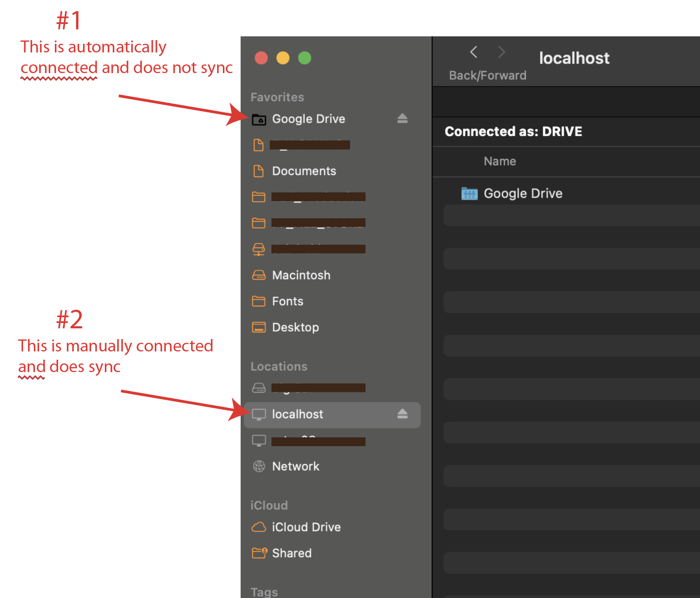Screen dimensions: 700x598
Task: Click the Tags section header
Action: (x=264, y=592)
